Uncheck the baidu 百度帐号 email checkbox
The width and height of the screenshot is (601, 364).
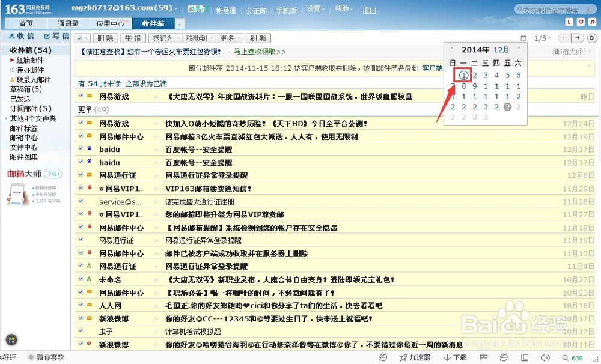(81, 148)
